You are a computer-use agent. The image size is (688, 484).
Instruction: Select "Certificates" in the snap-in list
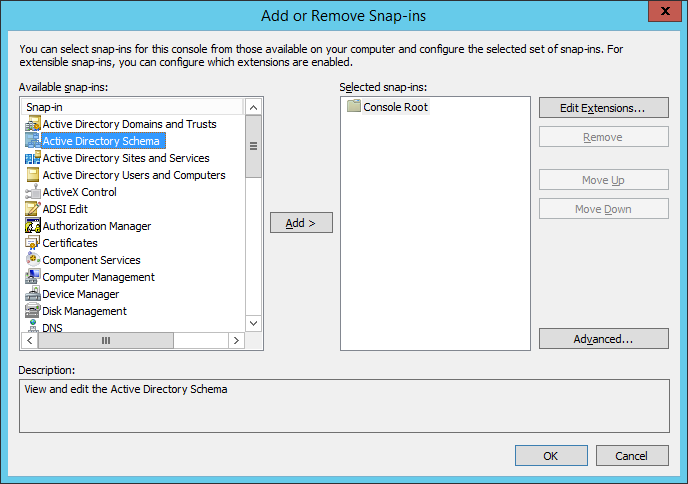click(x=70, y=243)
